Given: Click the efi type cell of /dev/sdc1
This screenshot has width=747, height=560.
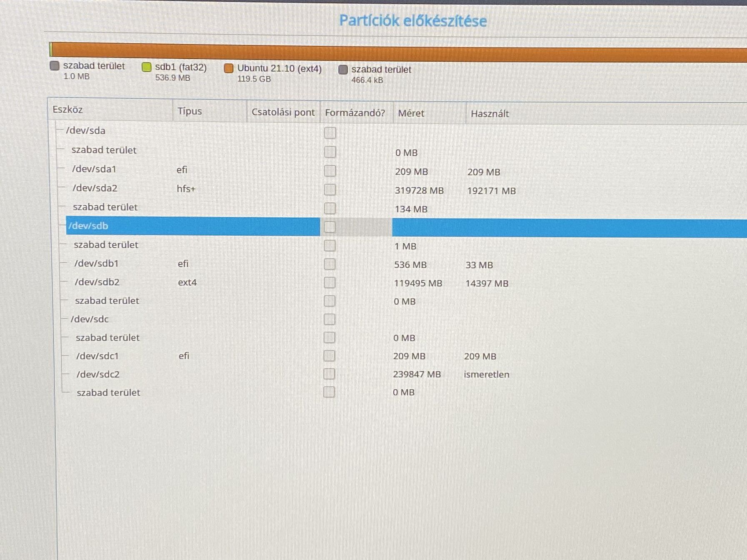Looking at the screenshot, I should click(184, 356).
